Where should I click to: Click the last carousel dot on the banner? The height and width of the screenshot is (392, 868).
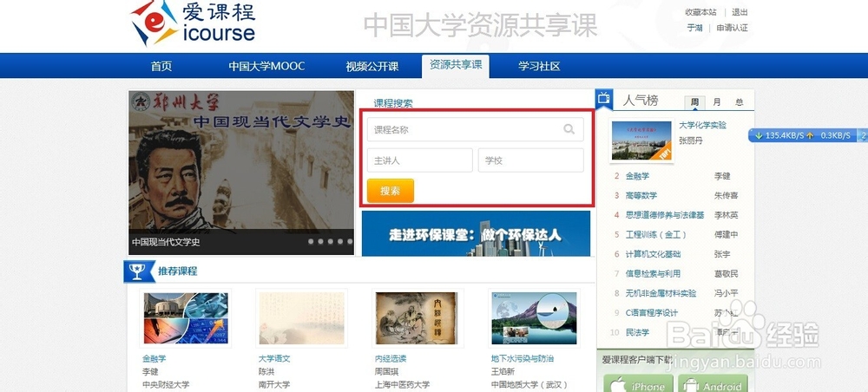pos(349,242)
